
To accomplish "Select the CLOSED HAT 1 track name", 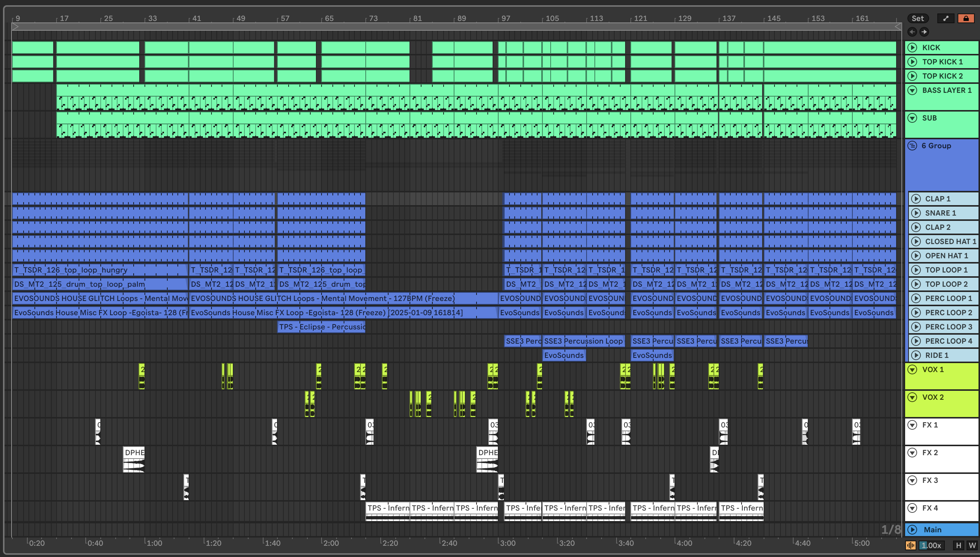I will (x=950, y=241).
